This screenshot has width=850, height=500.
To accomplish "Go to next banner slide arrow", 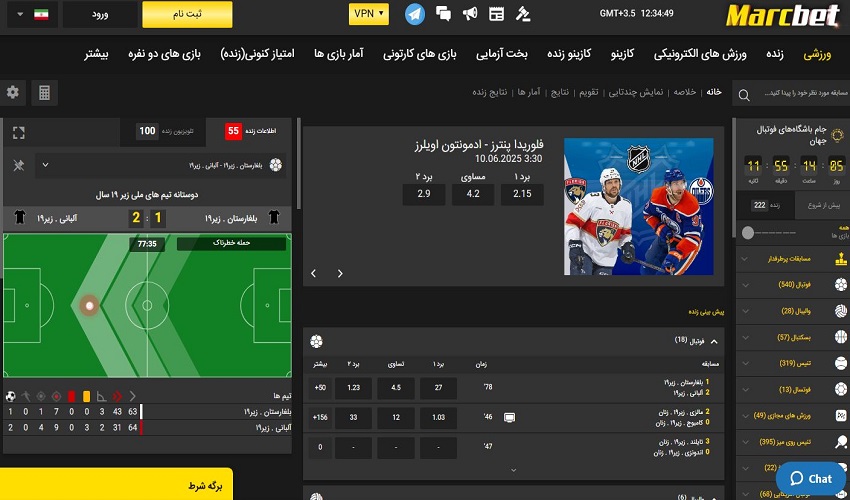I will click(340, 273).
